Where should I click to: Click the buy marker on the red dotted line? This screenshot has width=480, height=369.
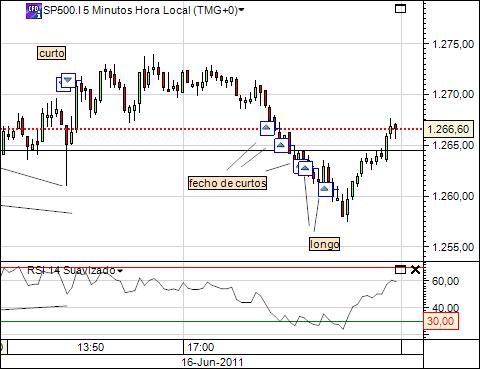pos(267,128)
